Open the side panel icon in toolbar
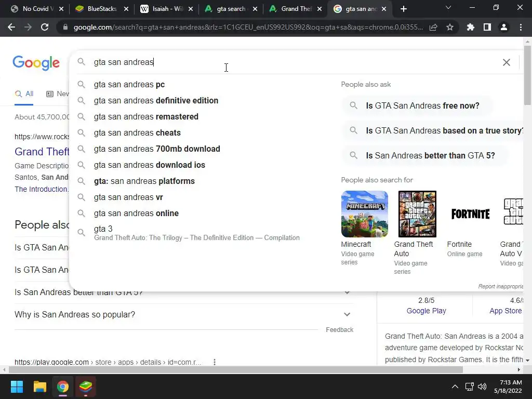The image size is (532, 399). [487, 27]
